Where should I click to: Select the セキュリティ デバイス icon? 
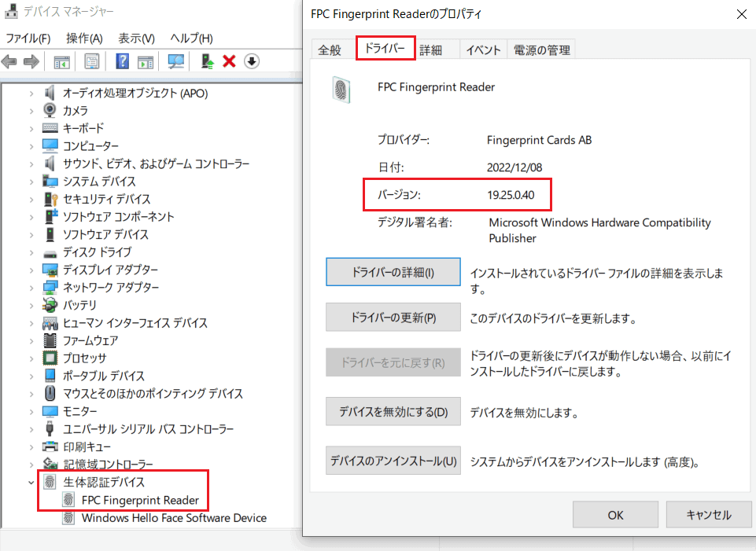pyautogui.click(x=50, y=199)
